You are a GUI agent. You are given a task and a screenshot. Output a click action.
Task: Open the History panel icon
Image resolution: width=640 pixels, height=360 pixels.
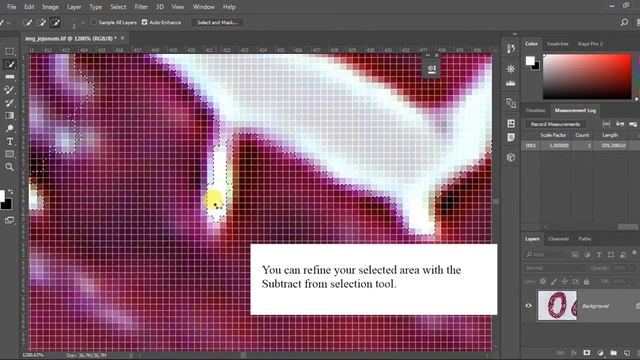tap(511, 49)
